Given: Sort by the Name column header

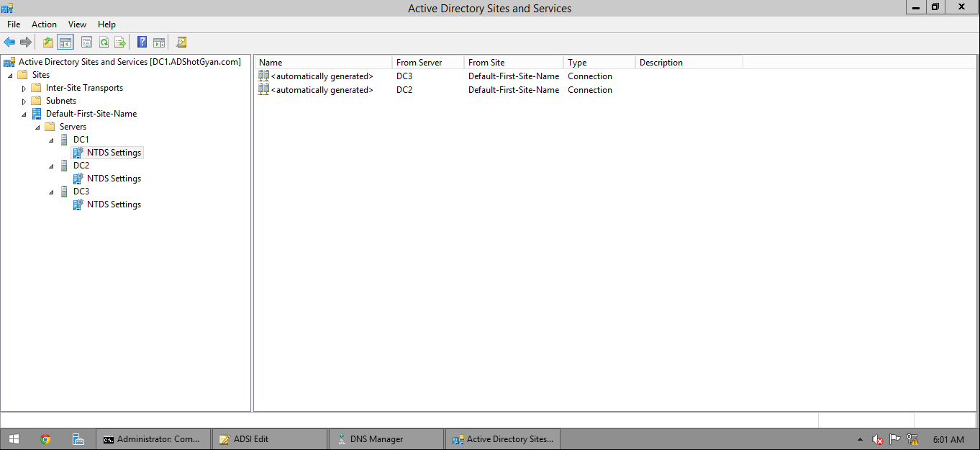Looking at the screenshot, I should tap(323, 63).
